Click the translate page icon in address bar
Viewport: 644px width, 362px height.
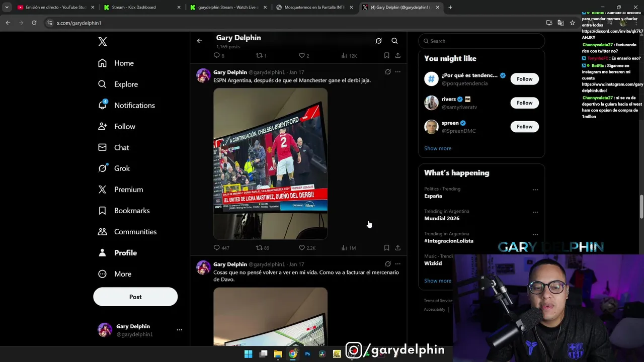point(560,23)
